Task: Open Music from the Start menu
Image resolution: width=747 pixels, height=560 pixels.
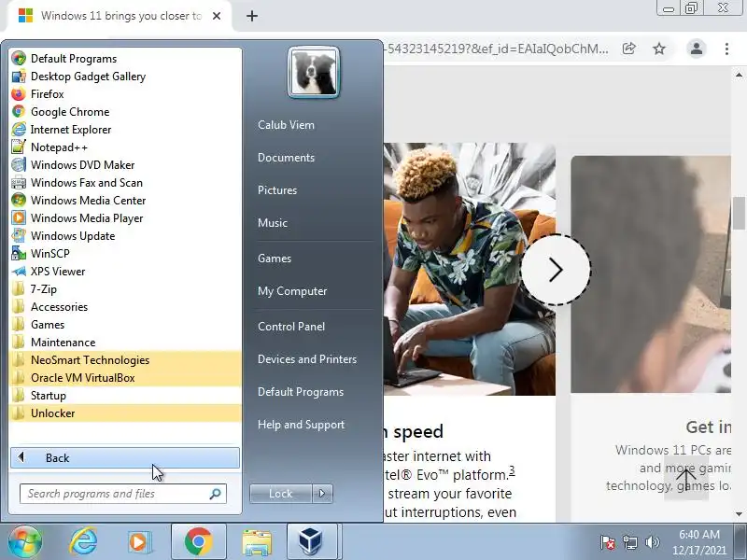Action: (x=273, y=223)
